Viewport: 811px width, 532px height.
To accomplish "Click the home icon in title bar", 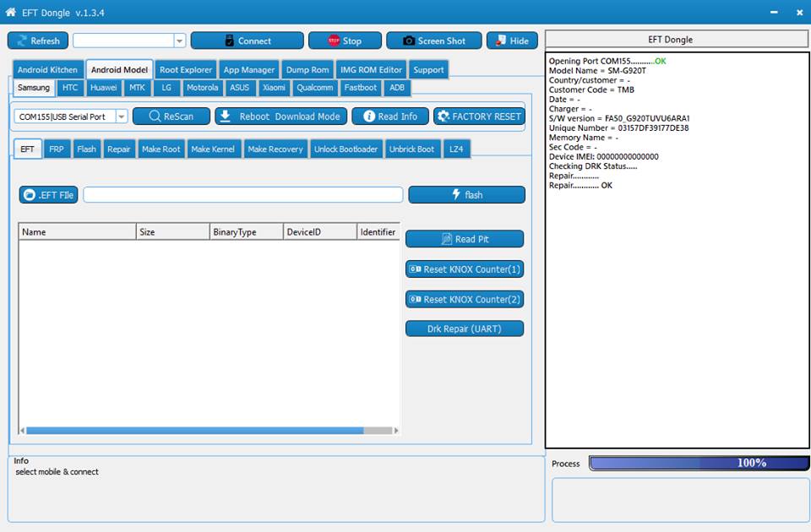I will click(11, 12).
